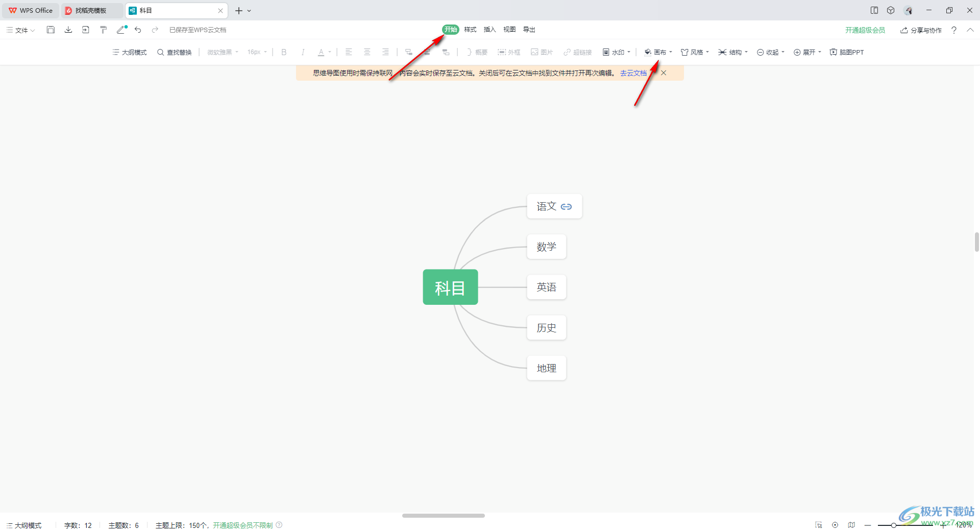The width and height of the screenshot is (980, 531).
Task: Click the insert sibling topic icon
Action: (427, 52)
